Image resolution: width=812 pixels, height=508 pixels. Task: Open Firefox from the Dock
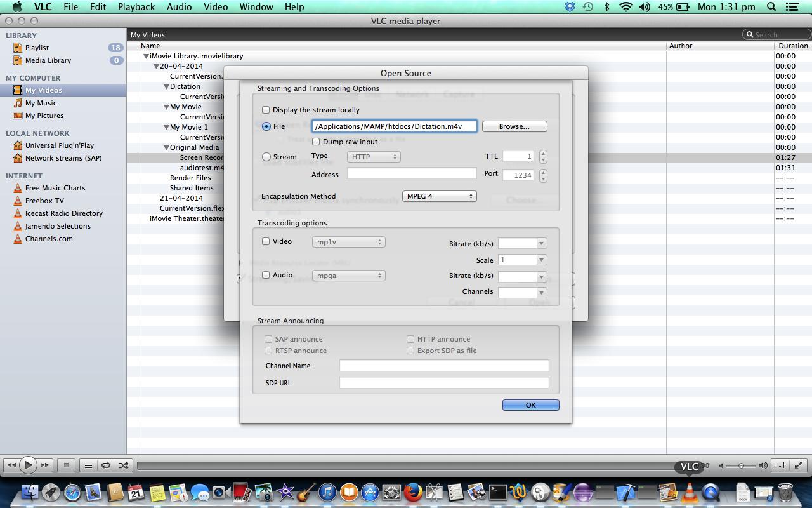point(413,492)
